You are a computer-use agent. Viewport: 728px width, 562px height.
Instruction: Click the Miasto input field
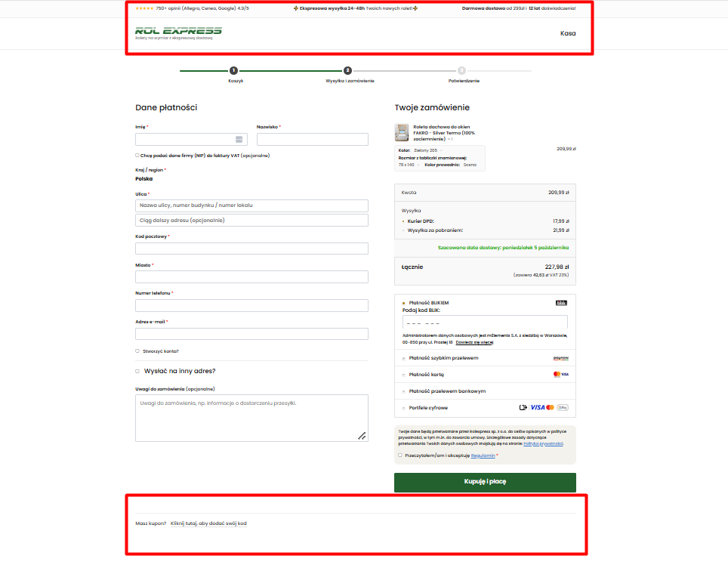coord(251,276)
